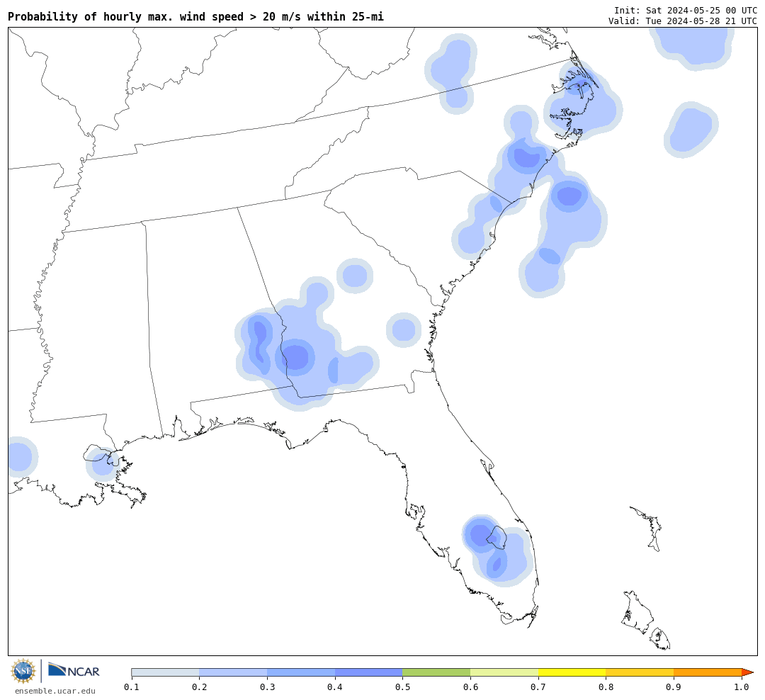This screenshot has width=765, height=700.
Task: Click the colorbar label '0.1'
Action: [x=132, y=687]
